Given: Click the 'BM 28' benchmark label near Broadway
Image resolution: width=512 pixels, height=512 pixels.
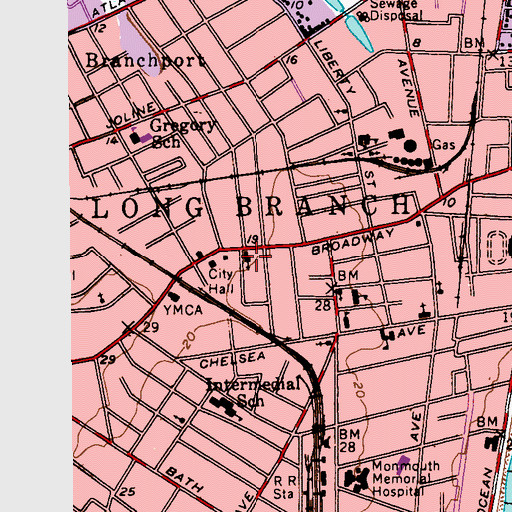Looking at the screenshot, I should point(336,291).
